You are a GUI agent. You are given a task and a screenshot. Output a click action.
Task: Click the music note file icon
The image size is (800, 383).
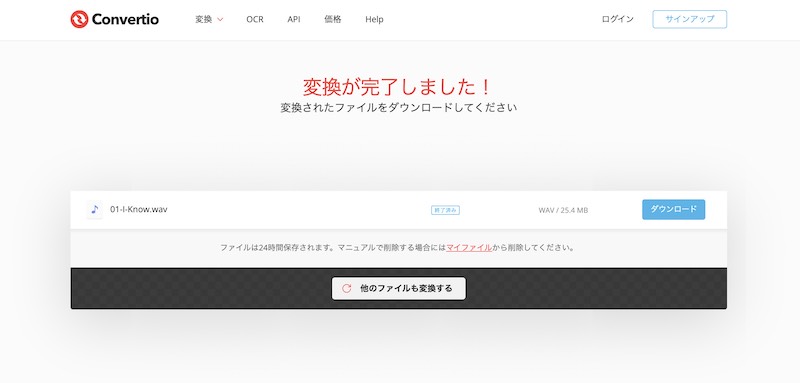94,210
